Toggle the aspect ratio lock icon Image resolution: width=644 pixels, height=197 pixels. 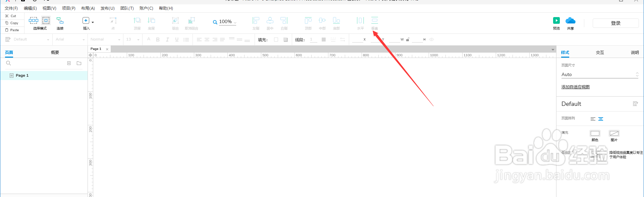pyautogui.click(x=408, y=40)
